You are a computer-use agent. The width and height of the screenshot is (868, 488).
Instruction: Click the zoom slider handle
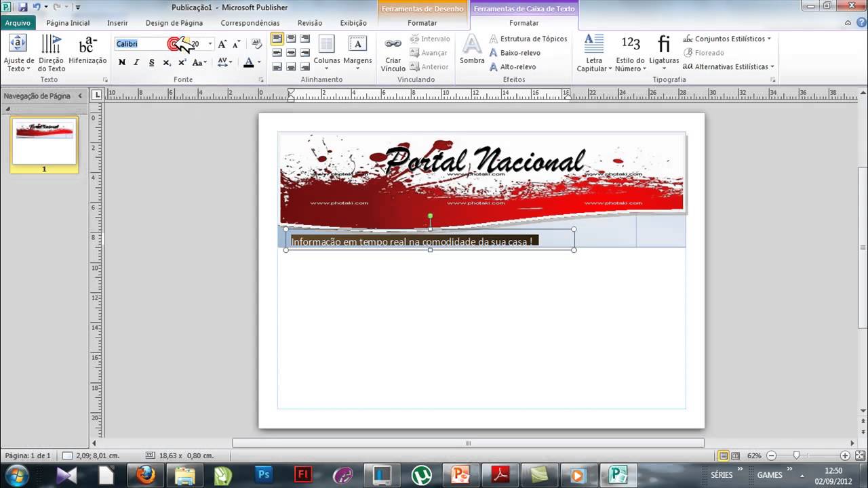click(796, 456)
